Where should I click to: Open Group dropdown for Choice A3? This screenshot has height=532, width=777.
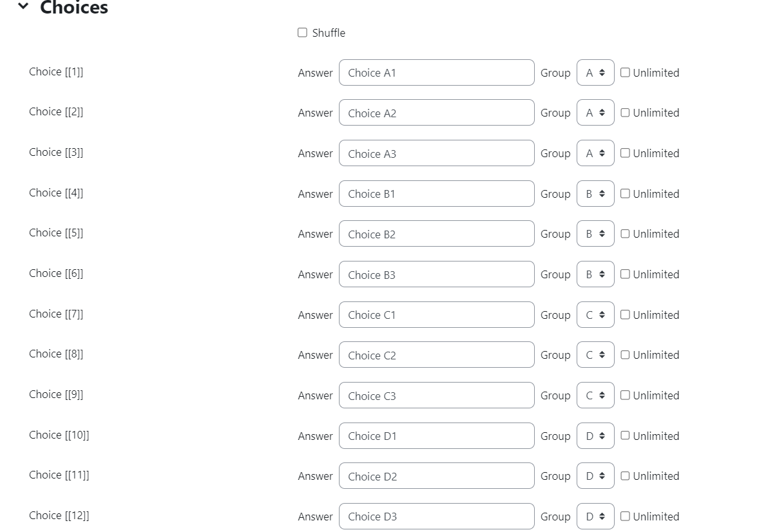(595, 153)
